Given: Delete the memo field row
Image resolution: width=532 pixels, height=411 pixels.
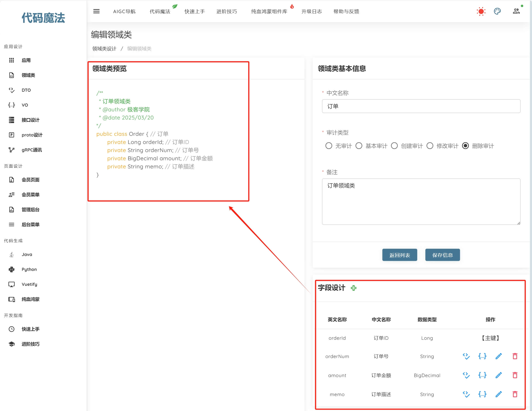Looking at the screenshot, I should 515,394.
